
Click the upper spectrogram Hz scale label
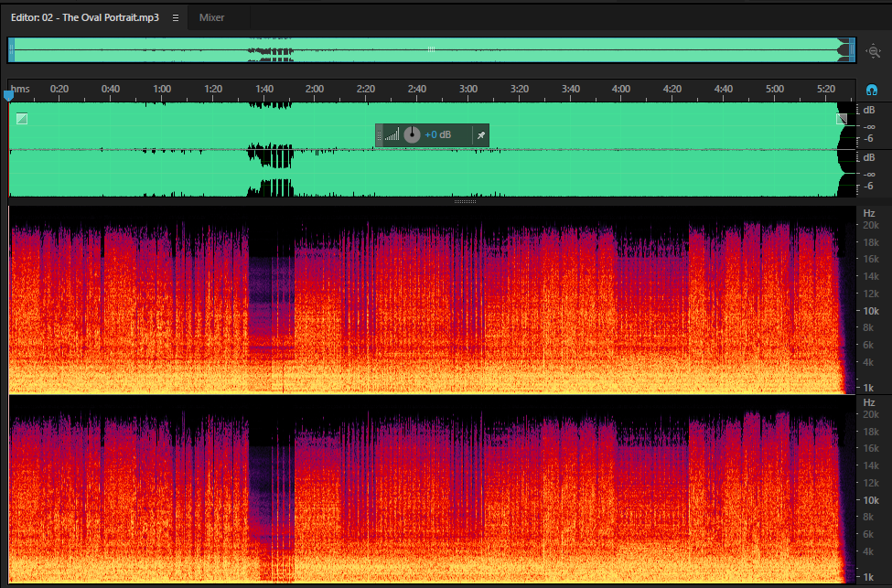(869, 213)
